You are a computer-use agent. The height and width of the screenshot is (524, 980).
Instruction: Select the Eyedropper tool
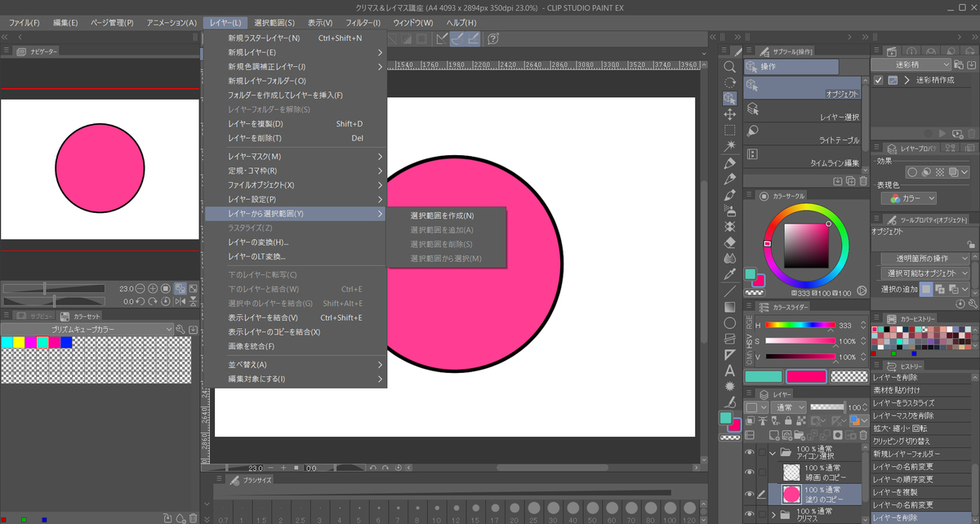pyautogui.click(x=729, y=273)
